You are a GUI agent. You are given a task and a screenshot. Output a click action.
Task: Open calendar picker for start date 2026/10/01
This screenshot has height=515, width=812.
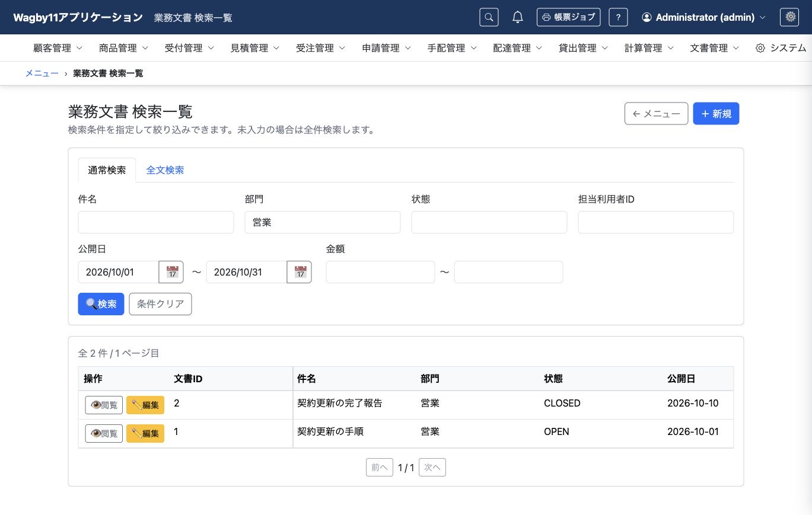coord(171,272)
